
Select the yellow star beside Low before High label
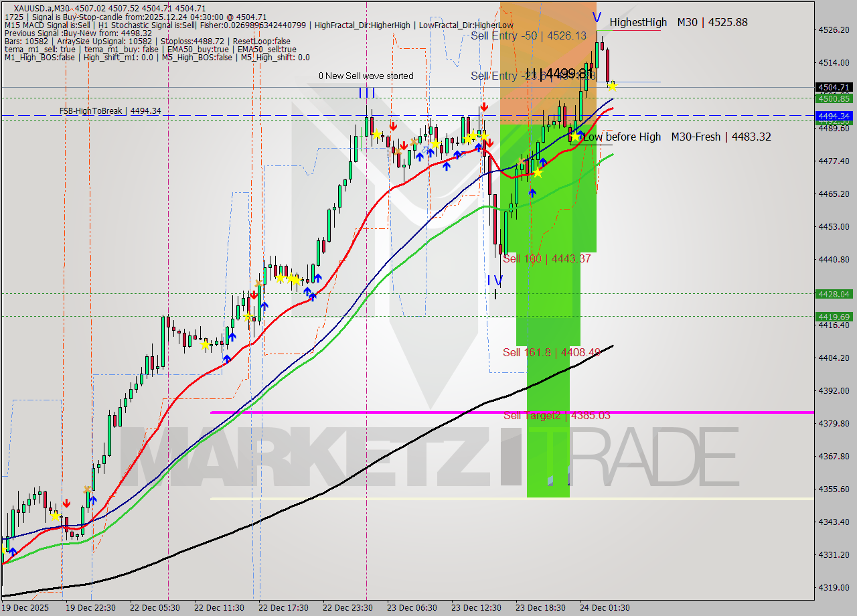point(574,136)
